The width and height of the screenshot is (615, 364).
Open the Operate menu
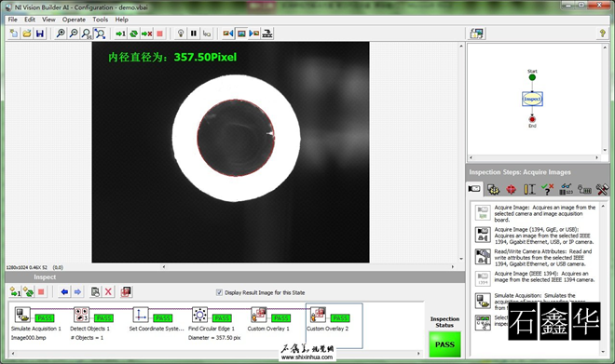click(x=74, y=20)
